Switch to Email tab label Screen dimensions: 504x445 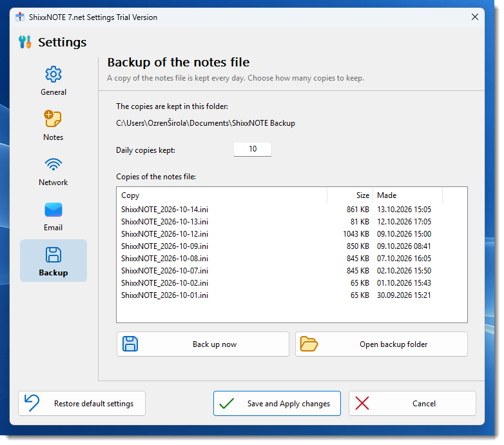click(53, 228)
